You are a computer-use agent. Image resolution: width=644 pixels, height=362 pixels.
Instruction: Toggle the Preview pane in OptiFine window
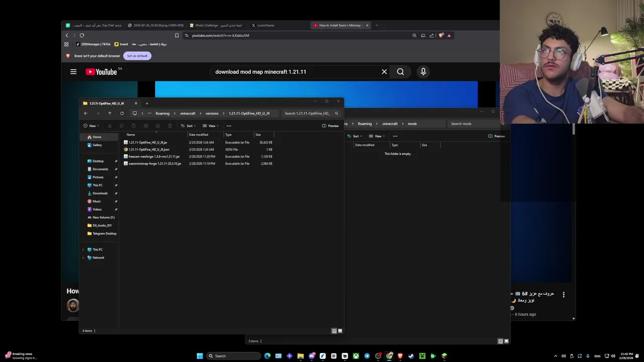pos(331,126)
